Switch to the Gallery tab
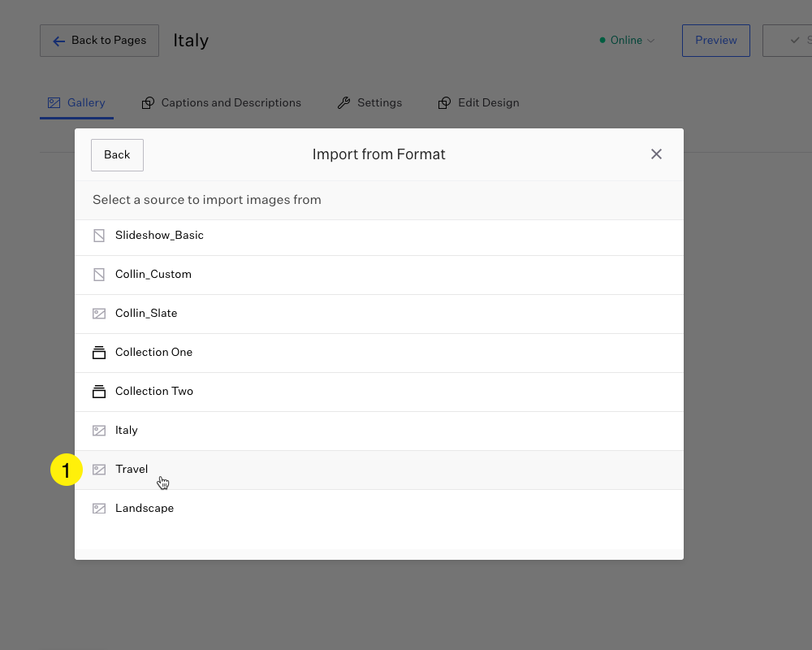 76,102
